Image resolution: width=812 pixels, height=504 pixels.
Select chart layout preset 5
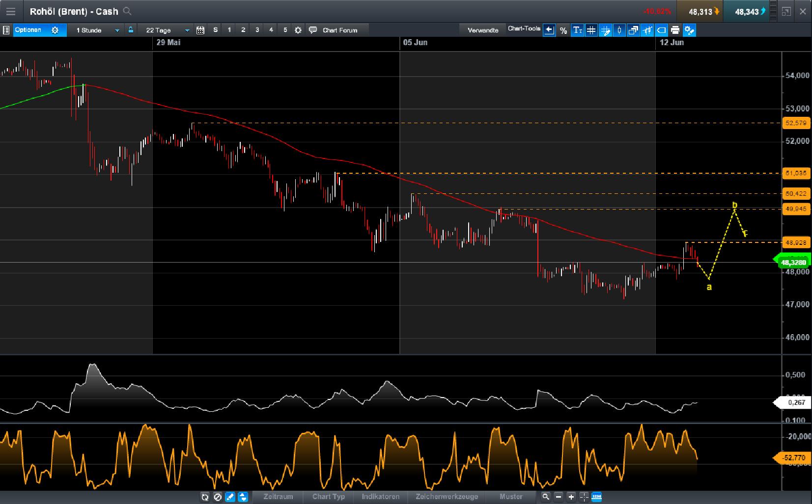[x=285, y=30]
